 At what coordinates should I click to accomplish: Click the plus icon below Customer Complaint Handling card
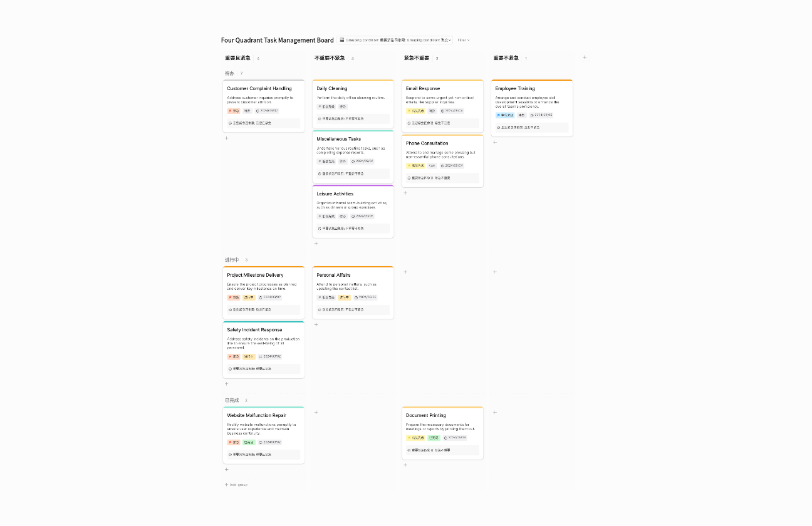coord(227,138)
